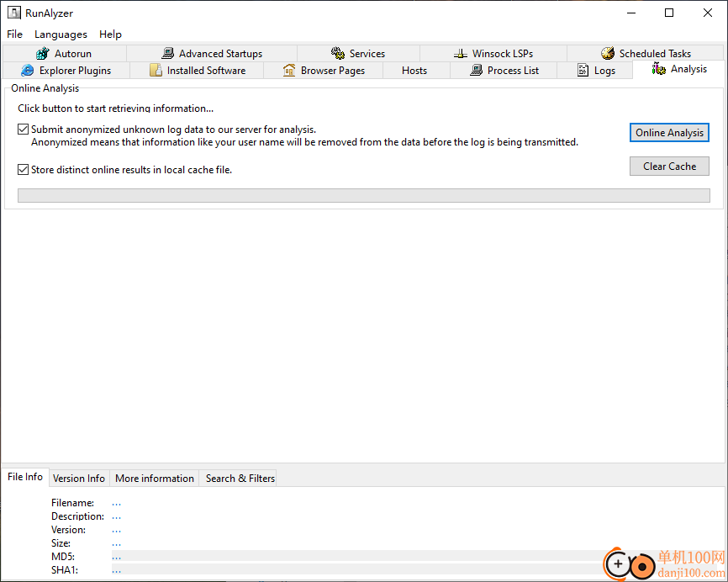Switch to the Version Info tab

coord(79,479)
